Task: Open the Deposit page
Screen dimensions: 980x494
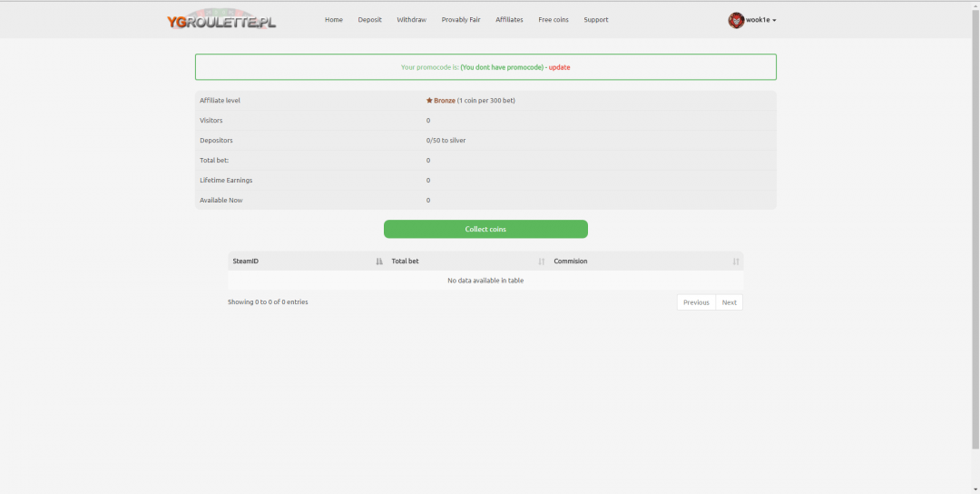Action: coord(369,20)
